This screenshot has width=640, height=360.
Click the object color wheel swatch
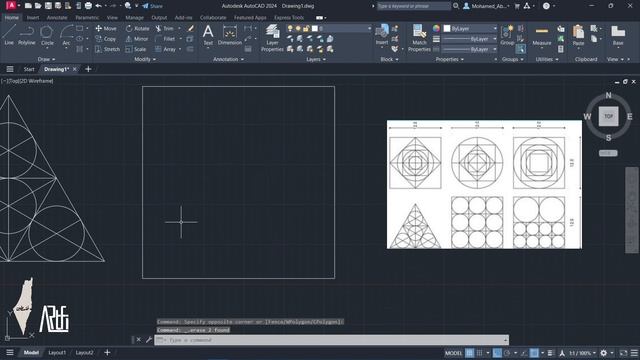pos(436,29)
